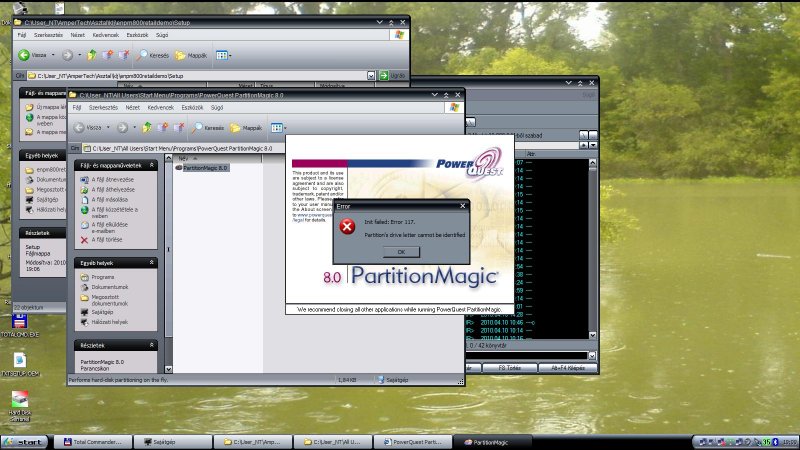The height and width of the screenshot is (450, 800).
Task: Switch to PowerQuest Parti... taskbar button
Action: click(414, 442)
